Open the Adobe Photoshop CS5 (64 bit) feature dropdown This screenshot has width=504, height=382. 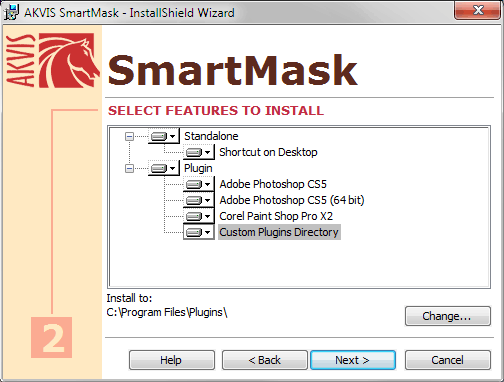coord(199,200)
